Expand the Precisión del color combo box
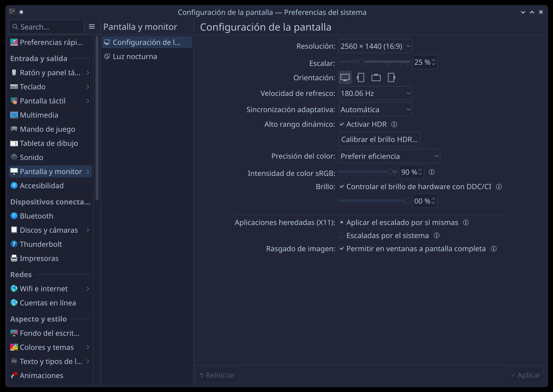Image resolution: width=553 pixels, height=392 pixels. click(x=389, y=156)
